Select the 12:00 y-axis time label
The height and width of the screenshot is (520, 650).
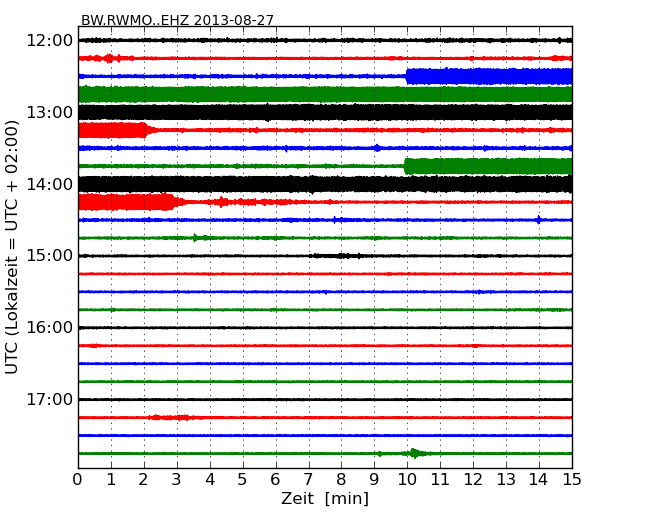(50, 41)
